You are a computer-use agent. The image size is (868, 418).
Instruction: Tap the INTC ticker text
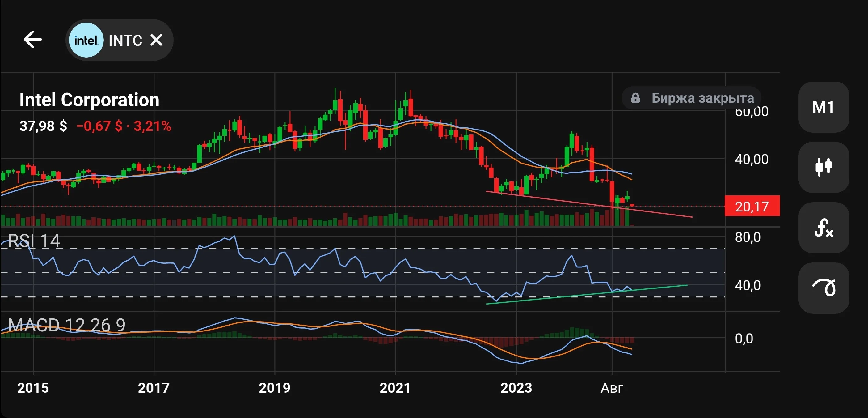click(x=125, y=41)
